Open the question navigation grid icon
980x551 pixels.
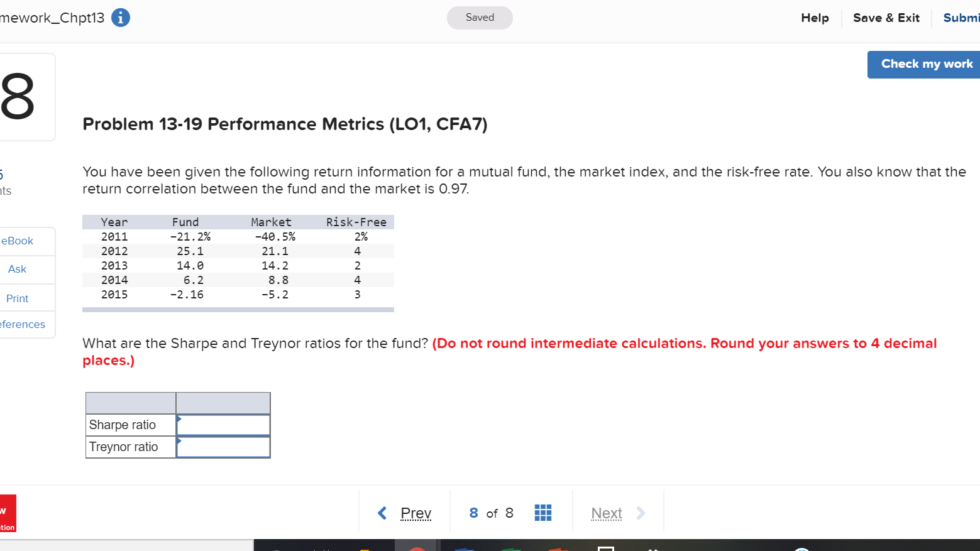[542, 513]
